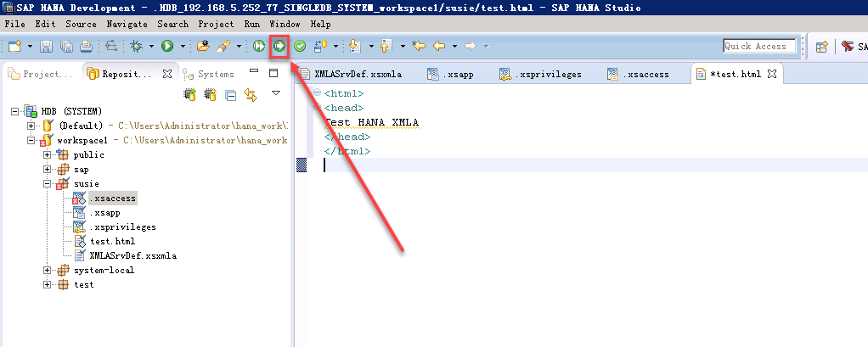Open the Edit menu
This screenshot has width=868, height=347.
click(x=45, y=25)
